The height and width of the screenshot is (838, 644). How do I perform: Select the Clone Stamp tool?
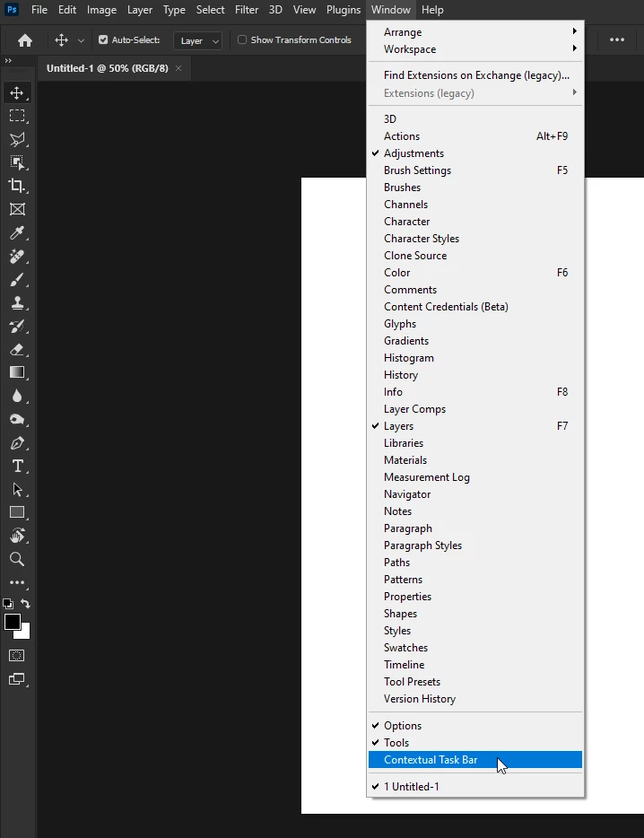17,303
